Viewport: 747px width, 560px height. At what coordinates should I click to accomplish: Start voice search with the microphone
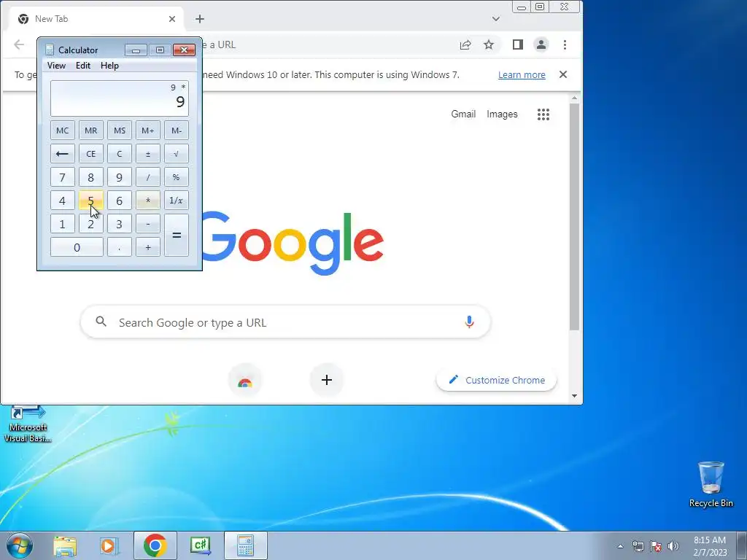click(x=469, y=322)
